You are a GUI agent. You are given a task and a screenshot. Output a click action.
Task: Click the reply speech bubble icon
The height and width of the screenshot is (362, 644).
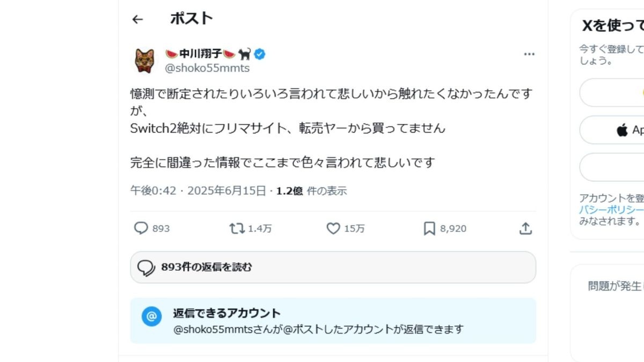(x=141, y=228)
